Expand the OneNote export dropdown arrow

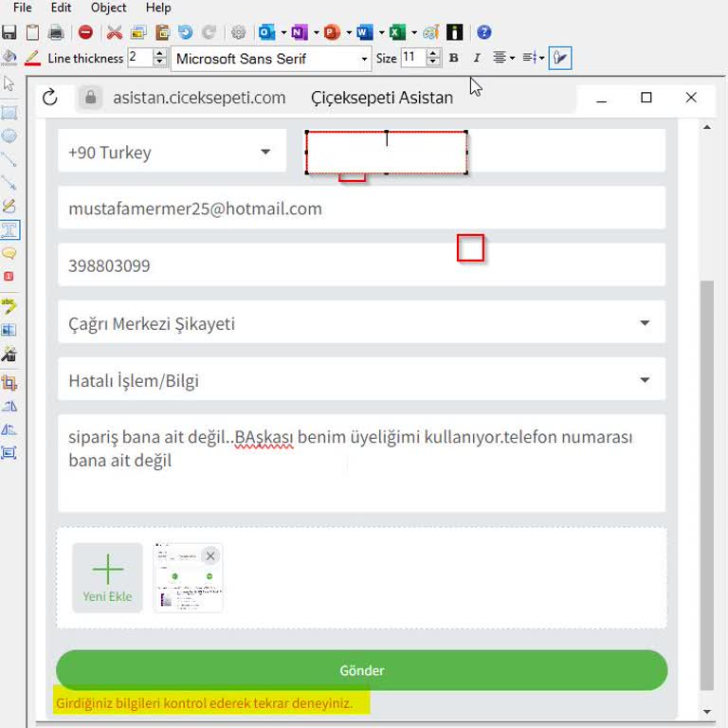tap(317, 32)
